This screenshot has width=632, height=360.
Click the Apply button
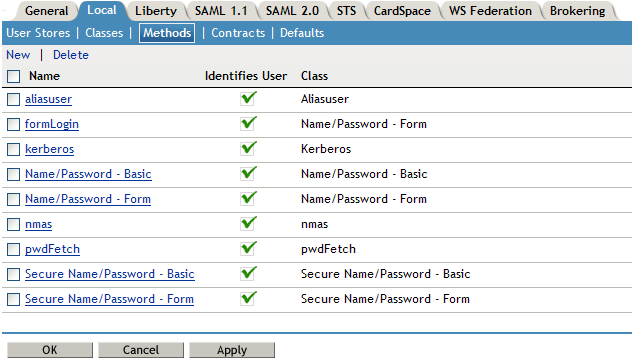232,350
